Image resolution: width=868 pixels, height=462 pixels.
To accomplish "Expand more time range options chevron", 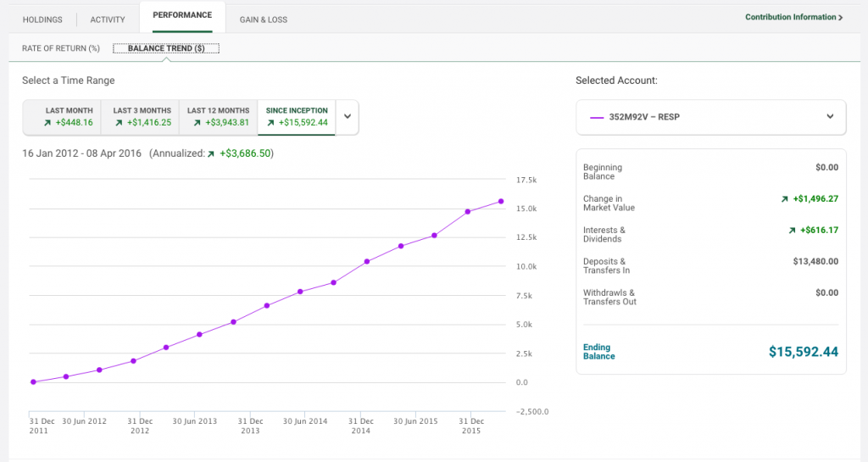I will [x=348, y=117].
